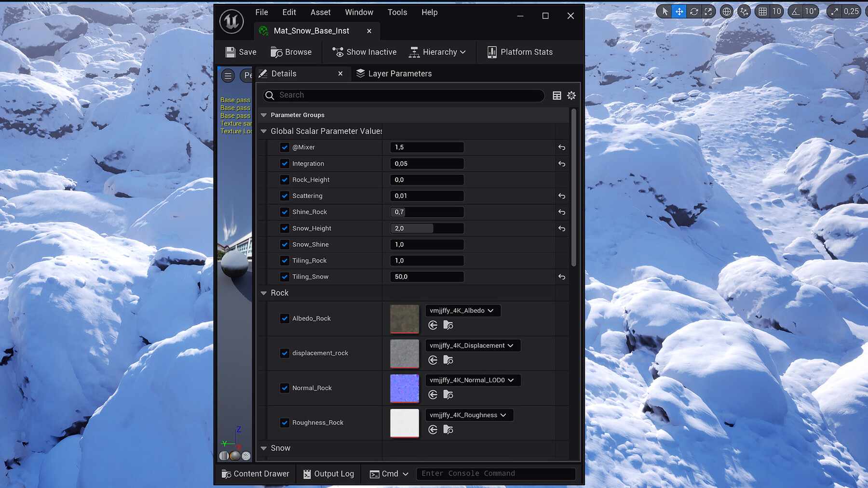
Task: Open the vmjjffy_4K_Roughness asset dropdown
Action: 469,415
